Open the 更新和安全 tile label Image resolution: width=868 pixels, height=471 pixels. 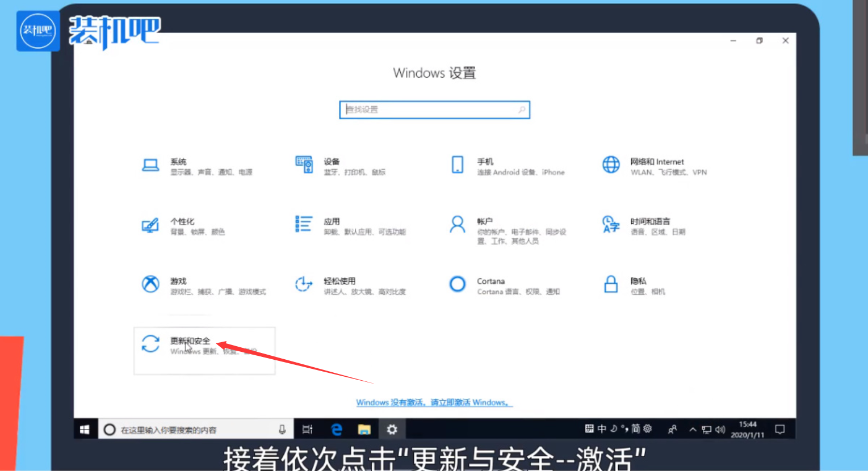190,340
